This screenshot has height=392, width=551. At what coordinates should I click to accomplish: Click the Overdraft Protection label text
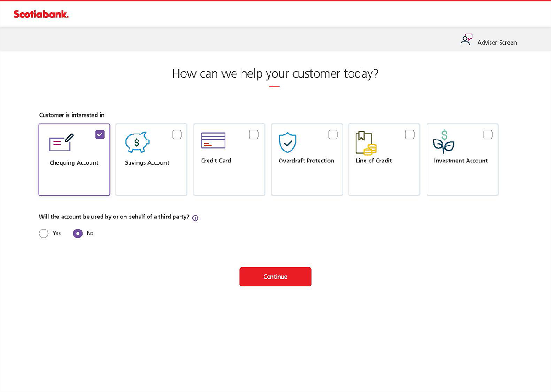point(306,161)
